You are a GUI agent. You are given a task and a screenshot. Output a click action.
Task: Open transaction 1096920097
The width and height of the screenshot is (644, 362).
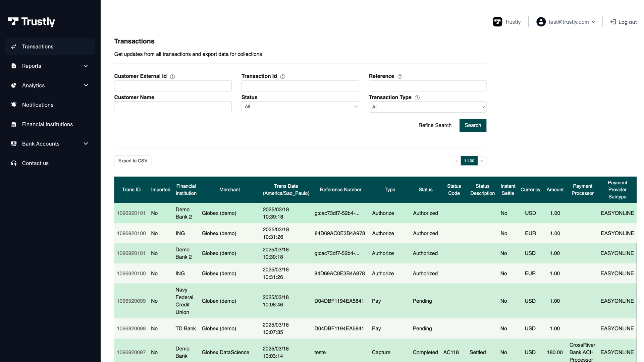tap(131, 352)
